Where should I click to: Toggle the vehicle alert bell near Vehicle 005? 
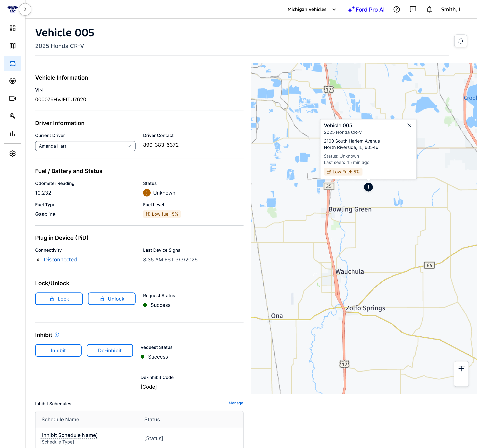click(x=460, y=41)
